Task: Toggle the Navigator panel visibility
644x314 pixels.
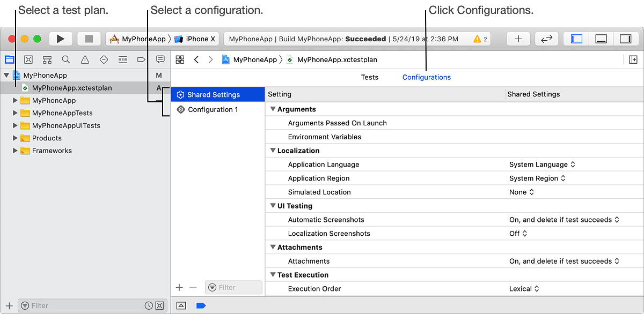Action: [x=577, y=39]
